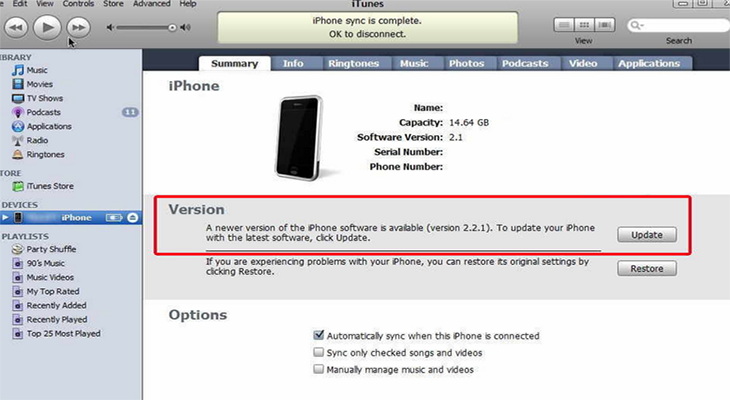Uncheck Automatically sync when iPhone is connected
This screenshot has width=730, height=400.
318,335
